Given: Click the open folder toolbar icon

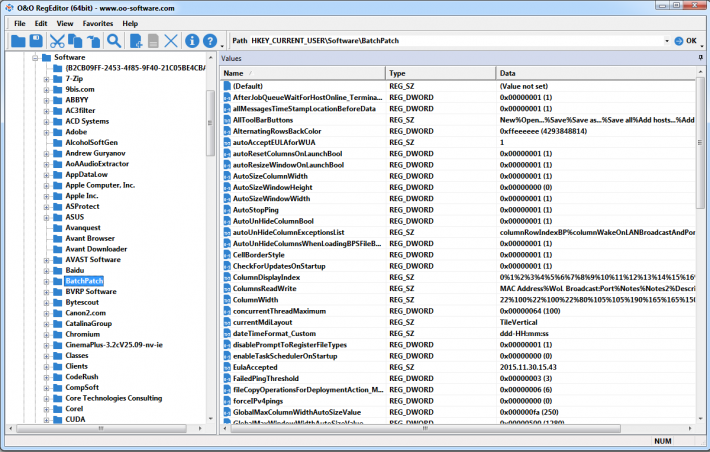Looking at the screenshot, I should pyautogui.click(x=18, y=41).
